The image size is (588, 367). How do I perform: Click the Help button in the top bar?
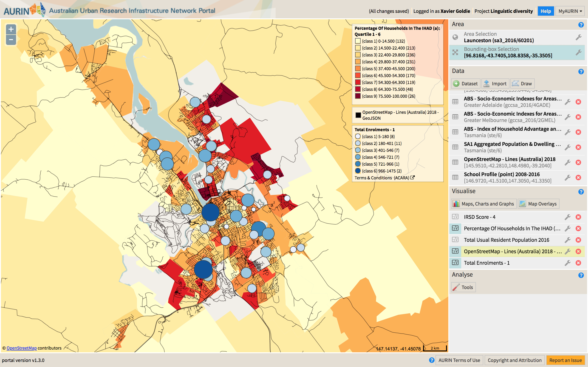point(546,11)
